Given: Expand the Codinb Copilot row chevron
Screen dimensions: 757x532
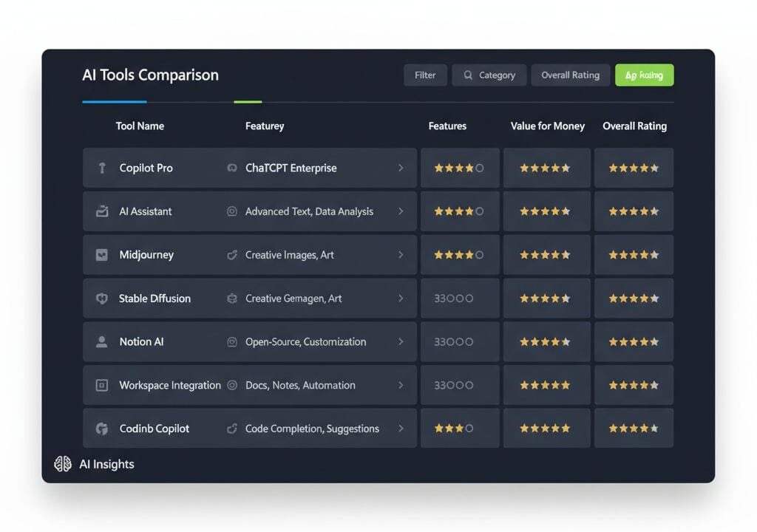Looking at the screenshot, I should tap(401, 429).
